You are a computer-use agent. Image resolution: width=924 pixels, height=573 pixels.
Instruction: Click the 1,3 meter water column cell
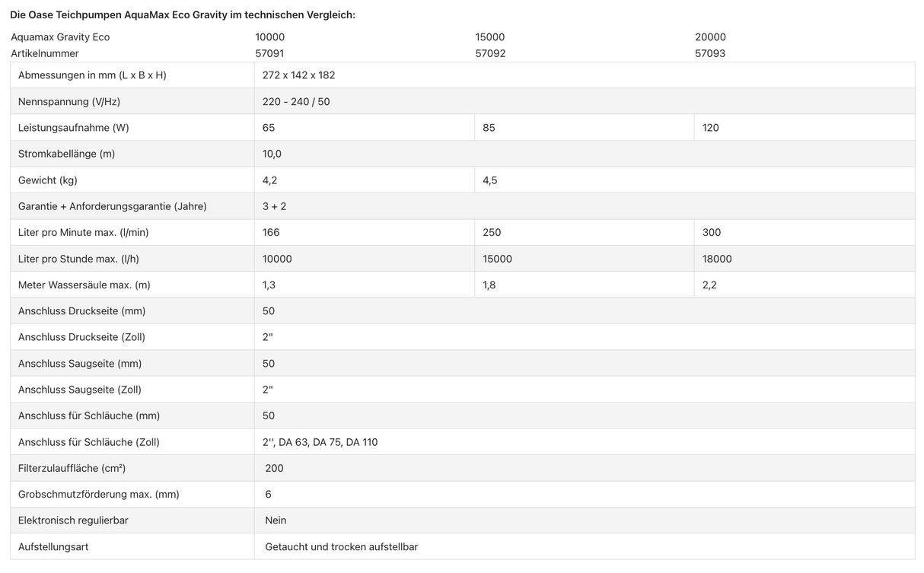coord(269,285)
